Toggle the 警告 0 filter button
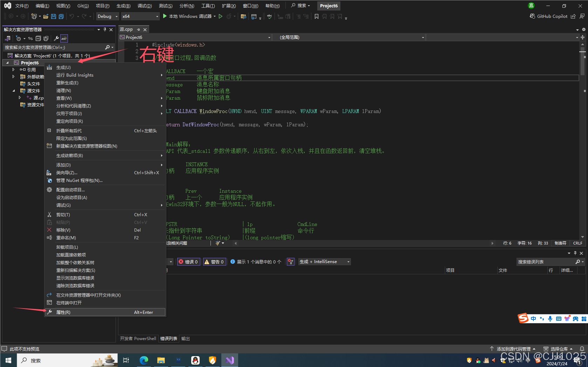Screen dimensions: 588x367 point(214,261)
